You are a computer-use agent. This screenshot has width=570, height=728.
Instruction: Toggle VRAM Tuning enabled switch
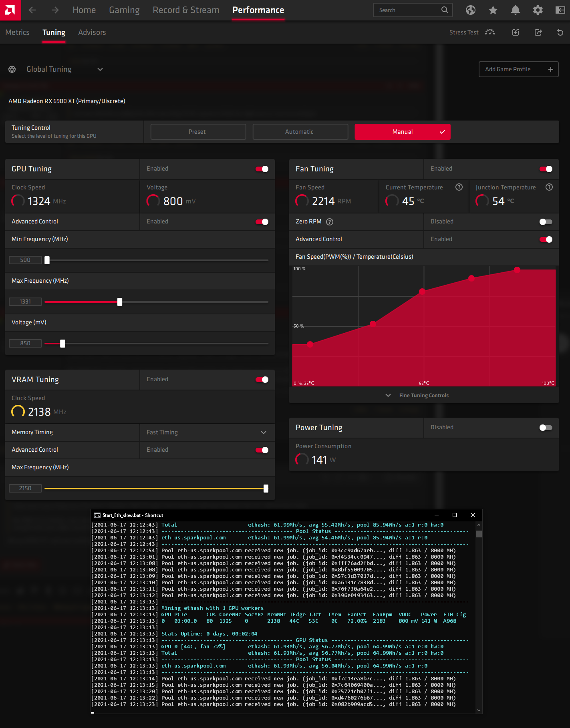point(262,380)
